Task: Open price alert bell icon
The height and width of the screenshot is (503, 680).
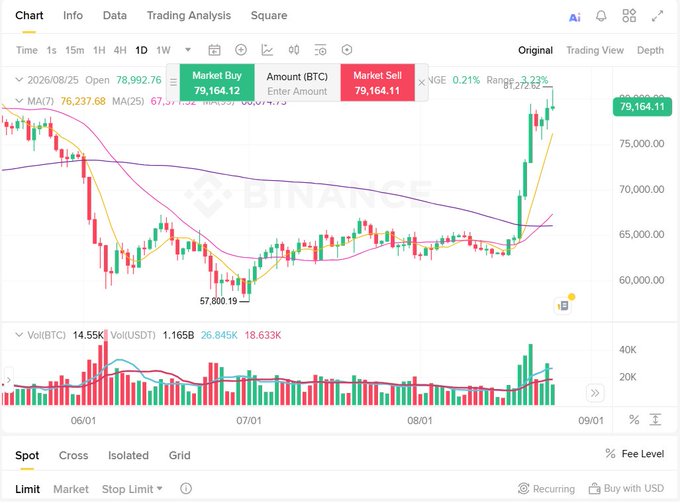Action: pyautogui.click(x=601, y=16)
